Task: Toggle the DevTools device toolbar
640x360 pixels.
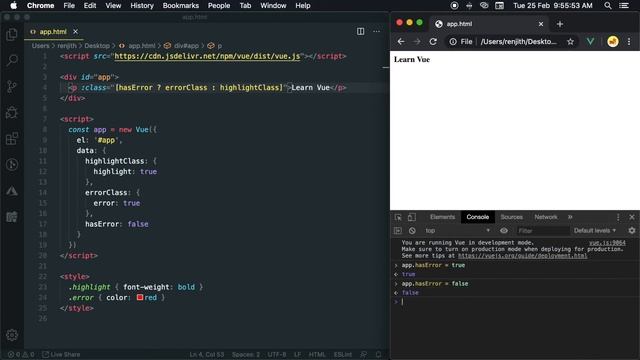Action: [412, 217]
